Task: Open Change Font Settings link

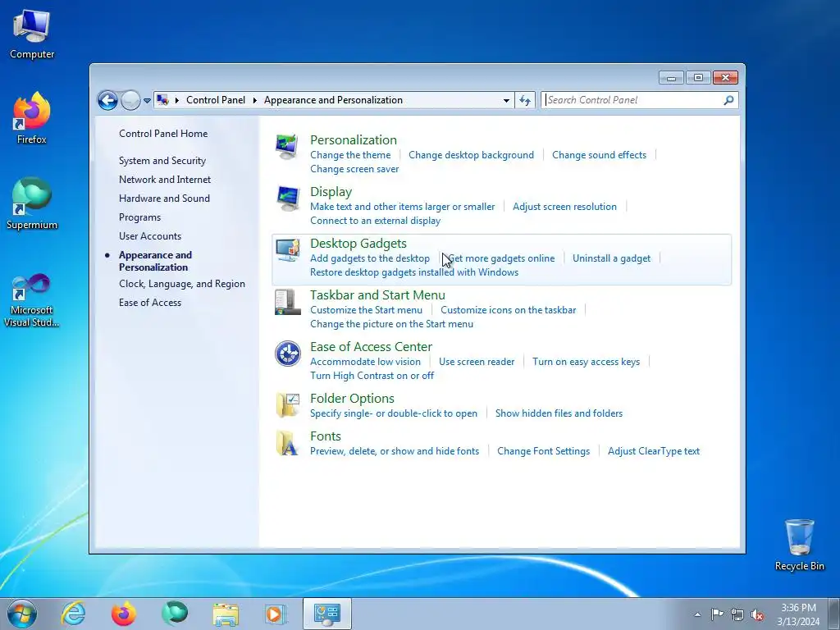Action: [544, 451]
